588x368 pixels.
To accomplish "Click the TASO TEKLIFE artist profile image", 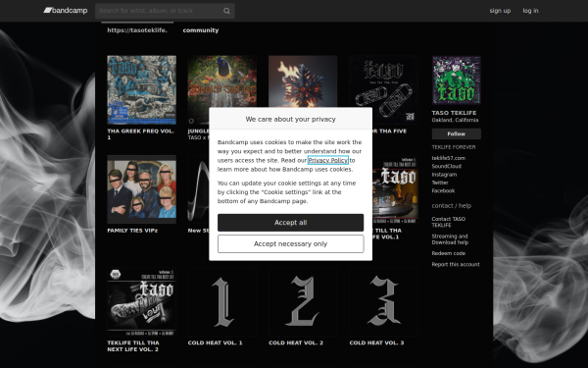I will (457, 80).
